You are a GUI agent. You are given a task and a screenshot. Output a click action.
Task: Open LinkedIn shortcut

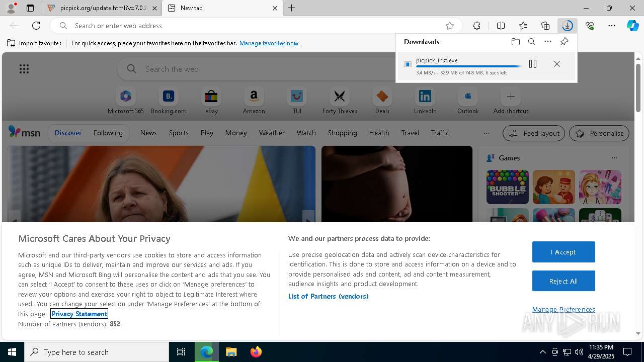point(425,101)
